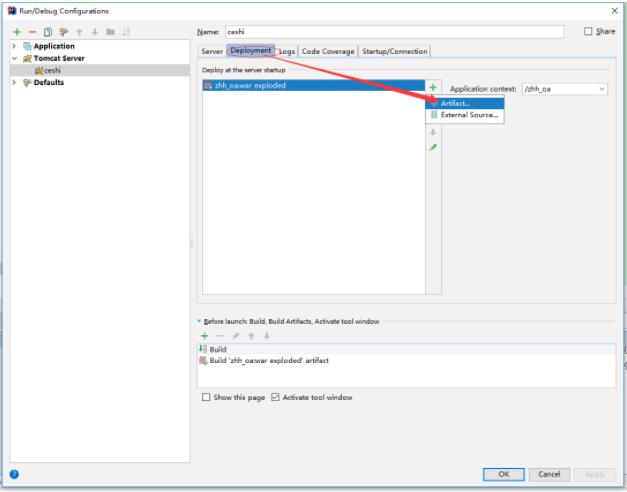Select ceshi configuration in tree

(x=100, y=70)
